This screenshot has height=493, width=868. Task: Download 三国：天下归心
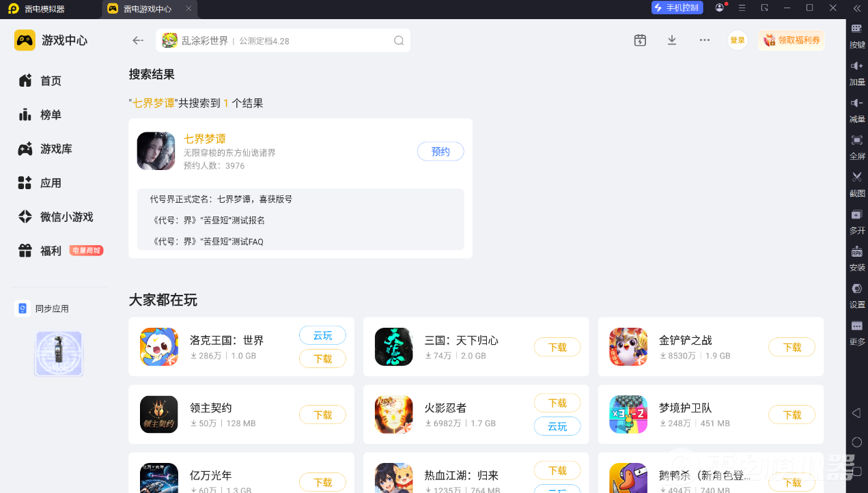[x=557, y=347]
